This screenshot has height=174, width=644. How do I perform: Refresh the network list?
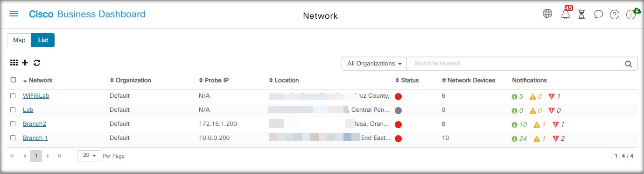pyautogui.click(x=37, y=63)
